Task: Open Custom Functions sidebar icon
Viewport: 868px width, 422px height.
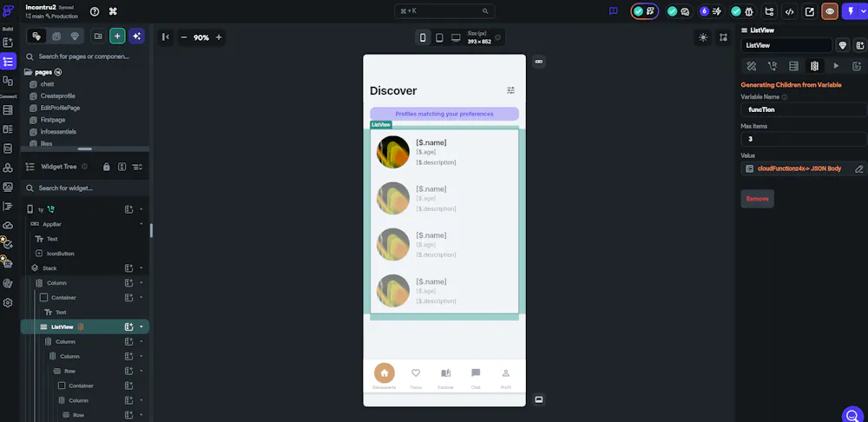Action: (8, 207)
